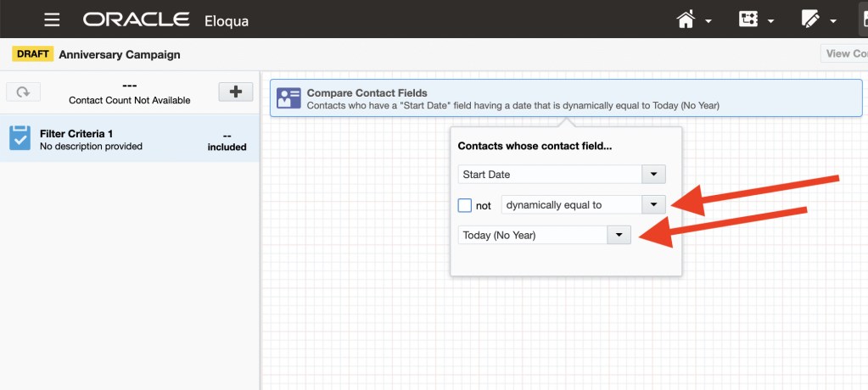Image resolution: width=868 pixels, height=390 pixels.
Task: Open the hamburger navigation menu
Action: [52, 19]
